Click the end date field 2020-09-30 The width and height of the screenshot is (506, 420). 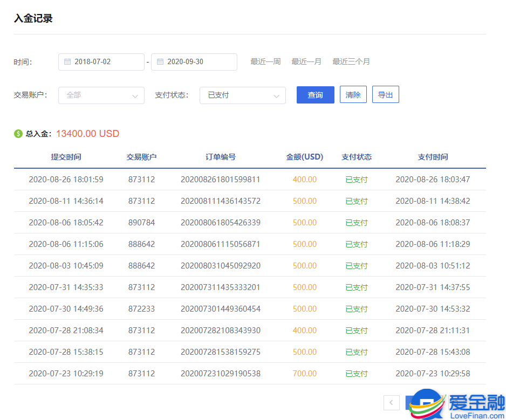coord(194,62)
